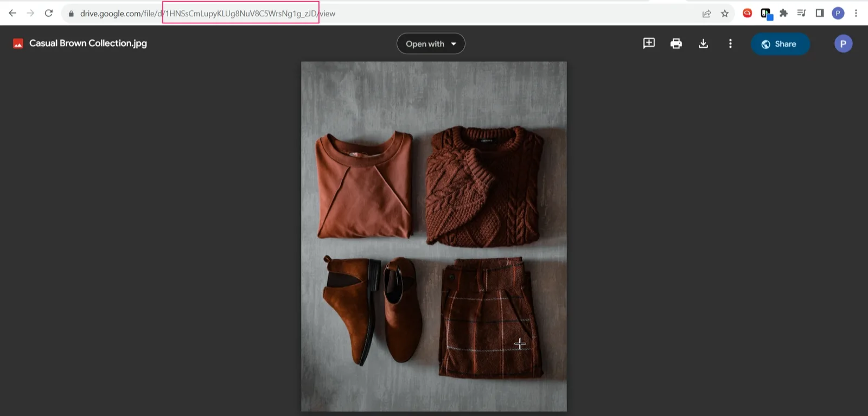Open Drive more actions menu
This screenshot has width=868, height=416.
click(730, 43)
